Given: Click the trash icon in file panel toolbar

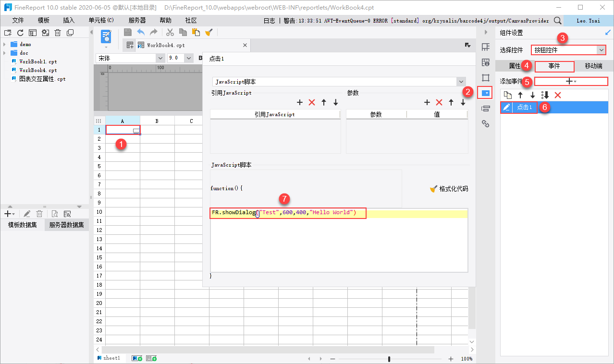Looking at the screenshot, I should (x=58, y=33).
